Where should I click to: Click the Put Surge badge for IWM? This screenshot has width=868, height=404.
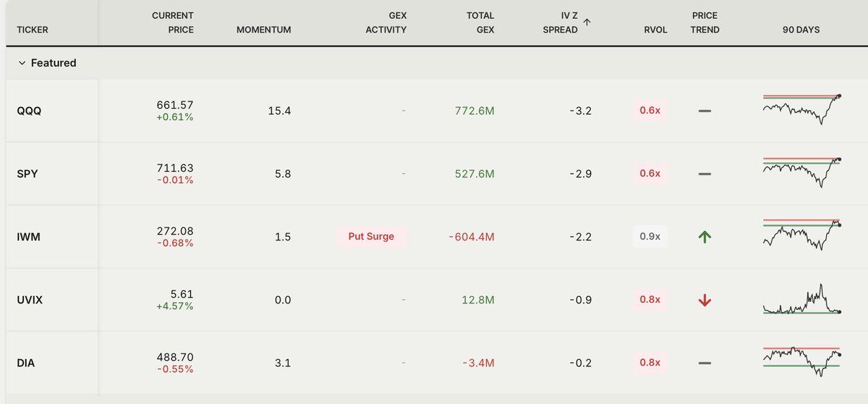[x=371, y=237]
